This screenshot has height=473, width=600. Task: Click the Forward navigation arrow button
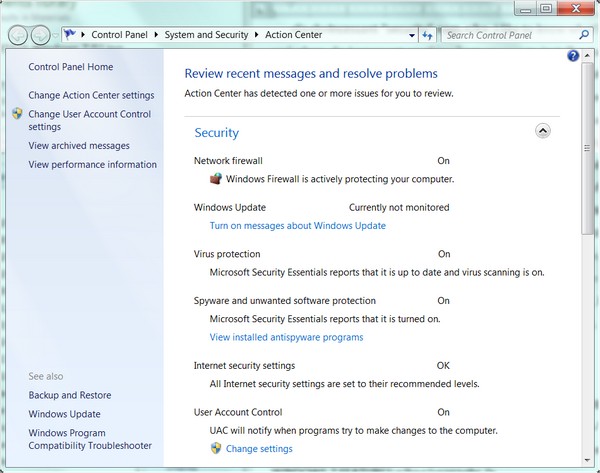point(40,36)
